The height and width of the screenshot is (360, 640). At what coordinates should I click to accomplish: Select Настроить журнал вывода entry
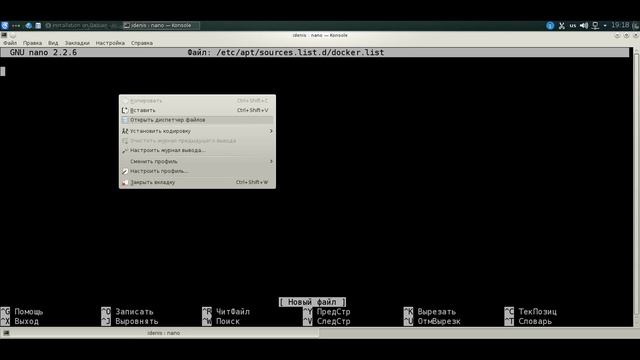197,150
